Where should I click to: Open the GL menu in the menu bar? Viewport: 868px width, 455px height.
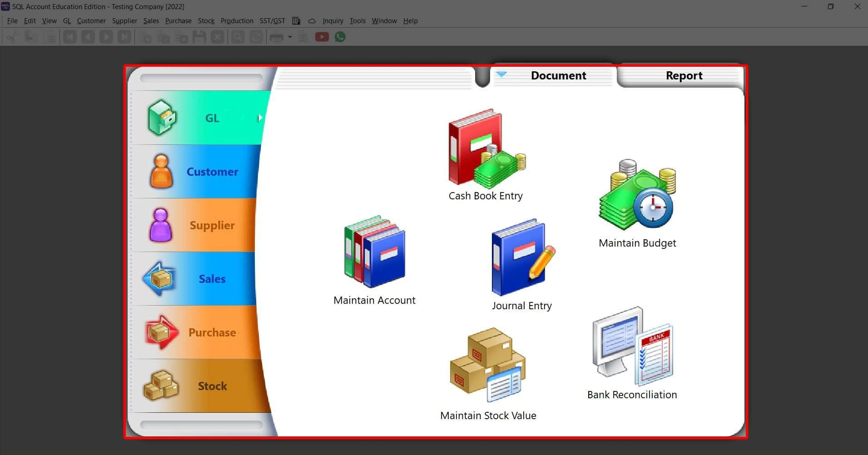pos(67,21)
